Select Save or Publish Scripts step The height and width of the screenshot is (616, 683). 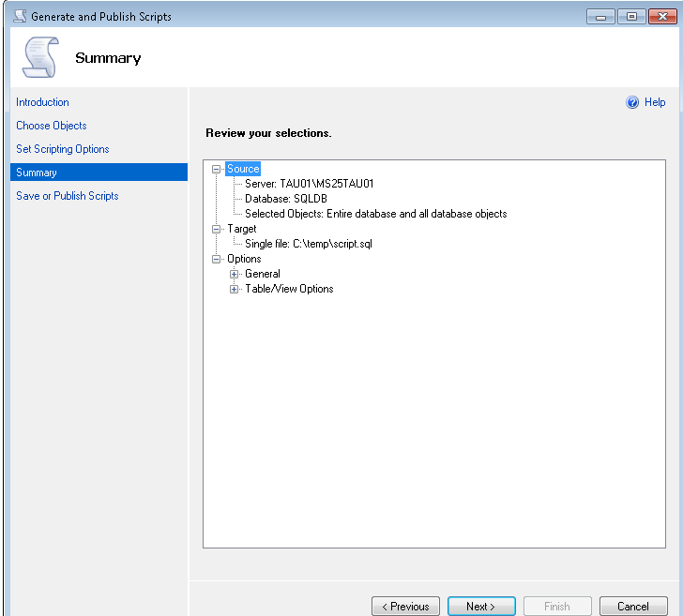[68, 196]
